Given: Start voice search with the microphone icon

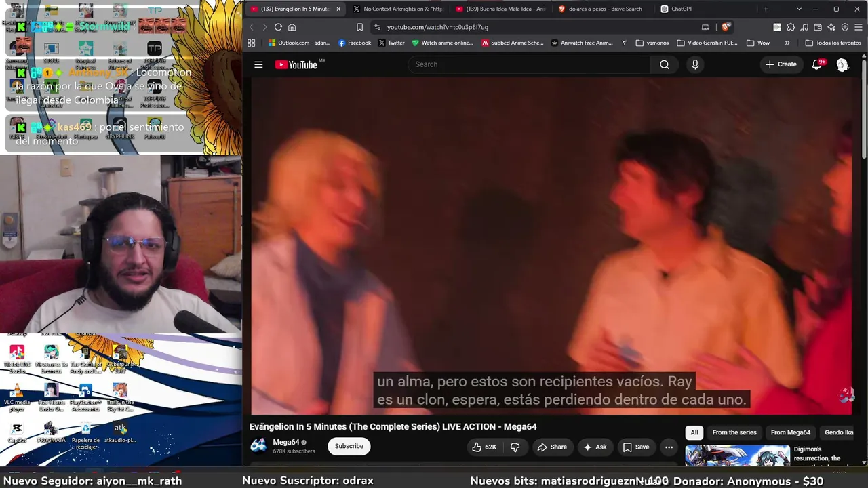Looking at the screenshot, I should coord(695,64).
